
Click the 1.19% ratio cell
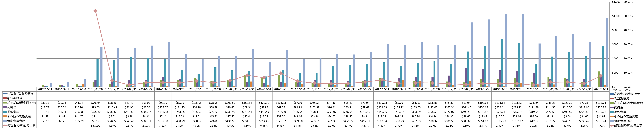pos(534,126)
